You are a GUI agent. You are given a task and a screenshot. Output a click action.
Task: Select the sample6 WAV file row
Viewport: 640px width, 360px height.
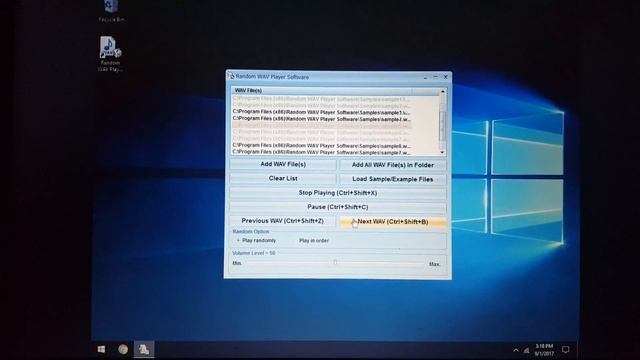(322, 146)
